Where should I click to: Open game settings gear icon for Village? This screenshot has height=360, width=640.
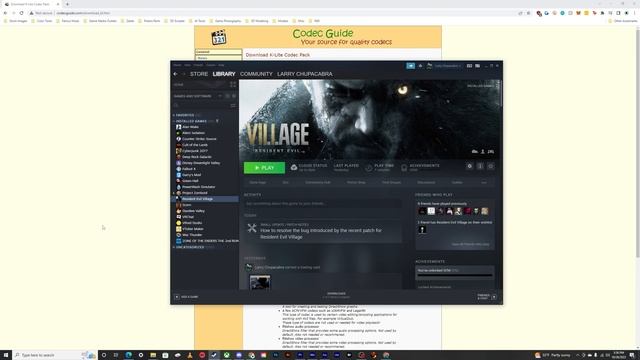[x=469, y=166]
